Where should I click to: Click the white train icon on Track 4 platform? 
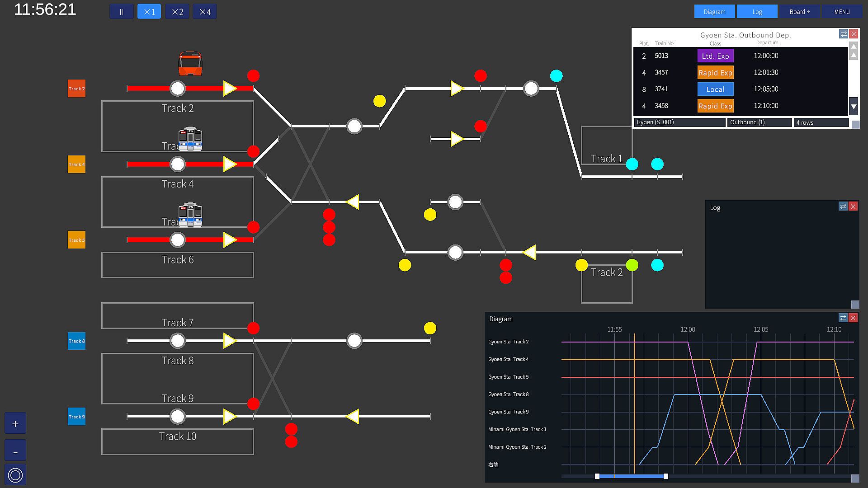tap(190, 138)
